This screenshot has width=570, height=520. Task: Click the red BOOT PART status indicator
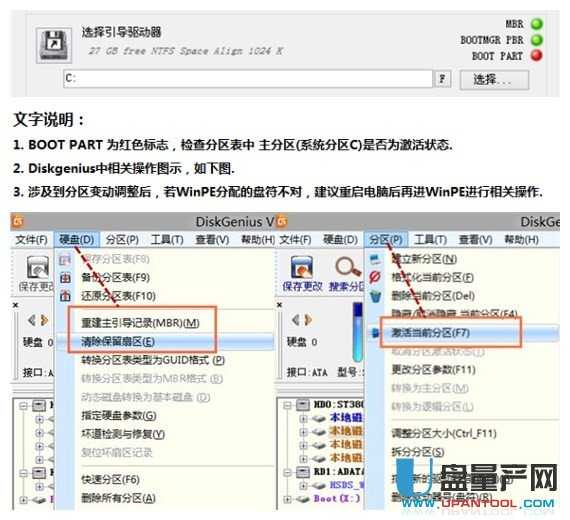537,55
